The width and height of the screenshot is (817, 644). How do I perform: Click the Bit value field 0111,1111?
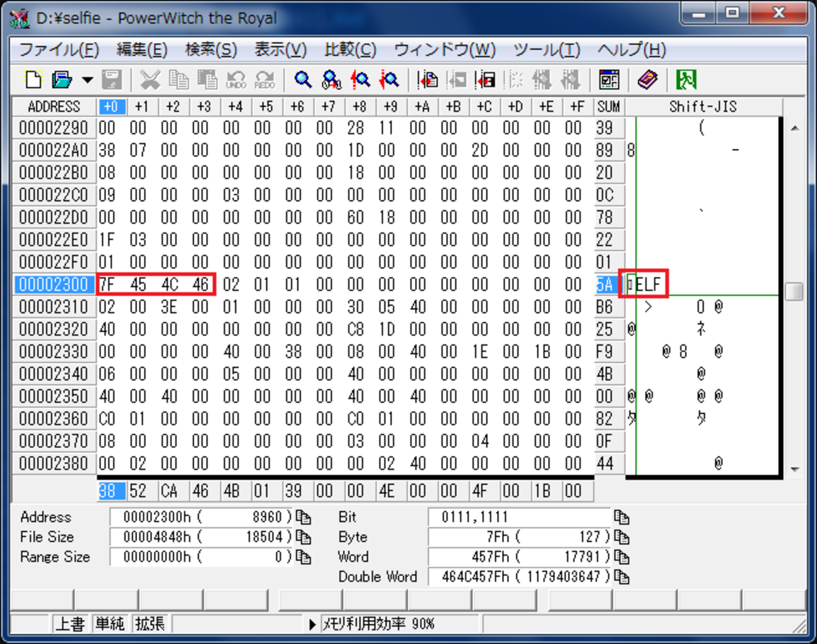point(519,517)
